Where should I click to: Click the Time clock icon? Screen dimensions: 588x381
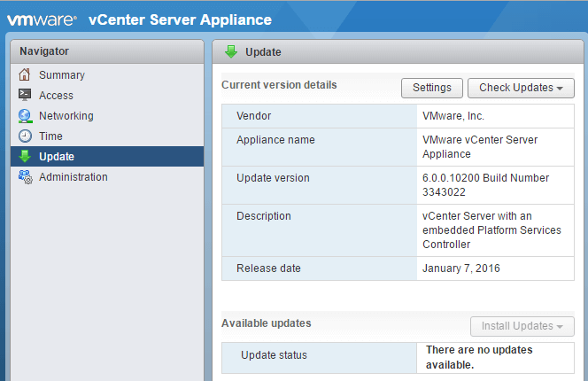(25, 136)
